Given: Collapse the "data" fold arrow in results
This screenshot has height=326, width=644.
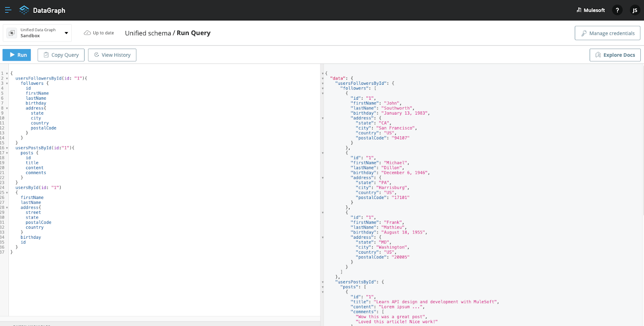Looking at the screenshot, I should point(323,78).
